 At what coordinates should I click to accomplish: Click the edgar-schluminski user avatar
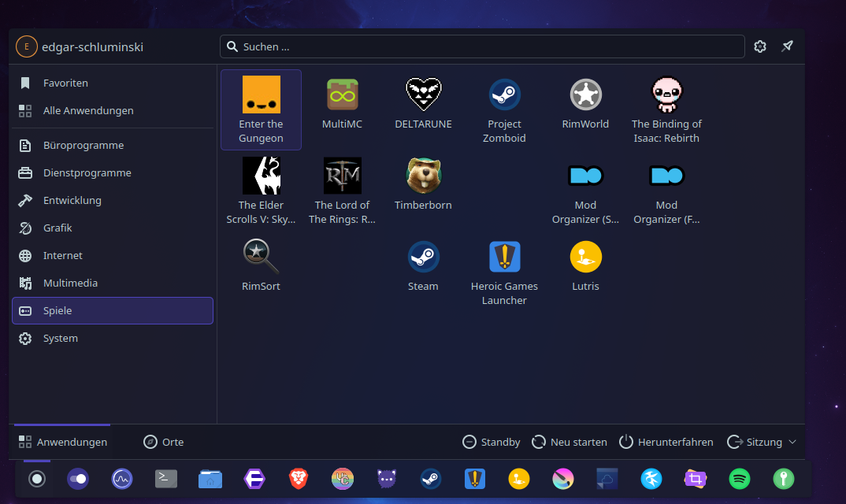point(27,46)
